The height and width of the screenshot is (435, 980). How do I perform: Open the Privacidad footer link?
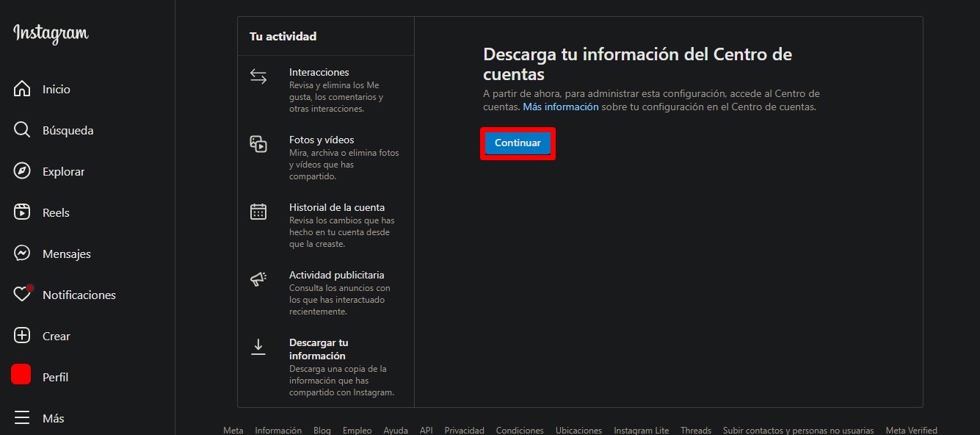click(x=464, y=431)
